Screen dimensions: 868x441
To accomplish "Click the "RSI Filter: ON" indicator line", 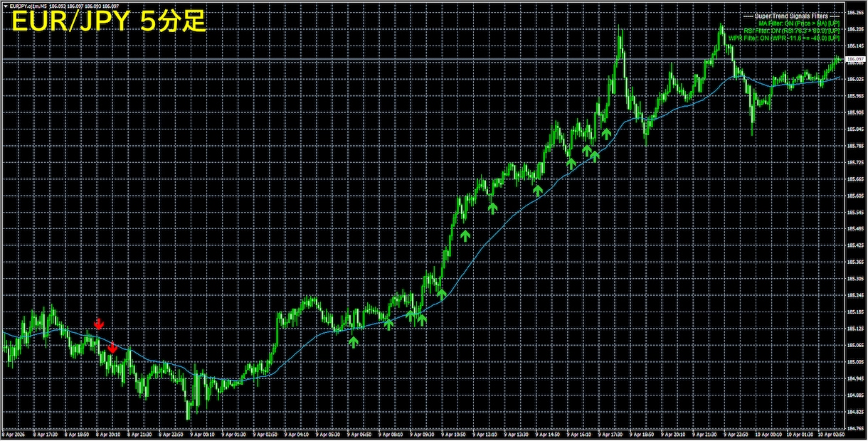I will coord(792,31).
